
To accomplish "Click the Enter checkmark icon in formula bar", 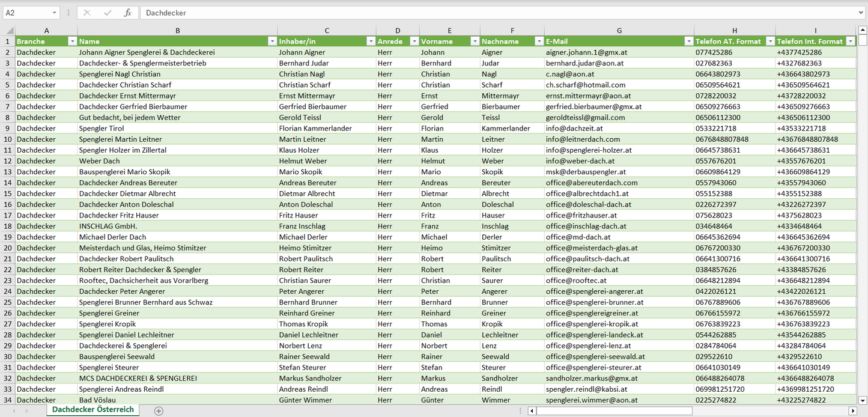I will click(x=108, y=13).
